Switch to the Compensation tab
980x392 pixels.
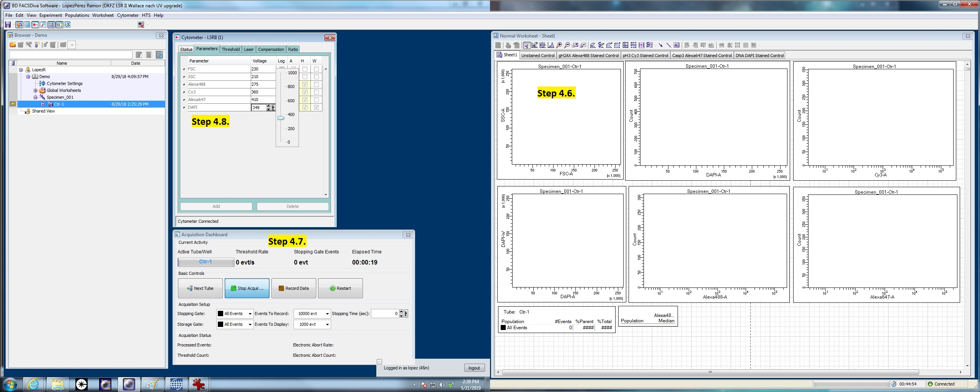[x=271, y=49]
